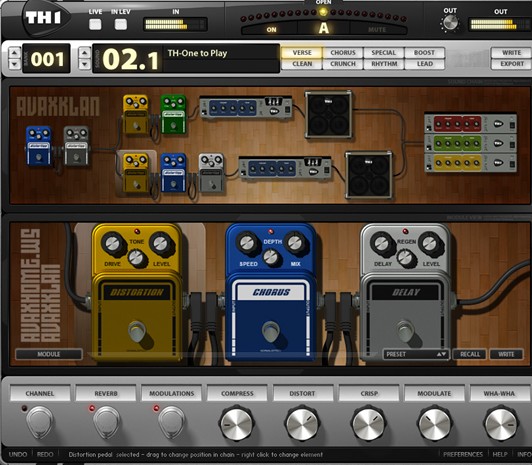The height and width of the screenshot is (465, 532).
Task: Adjust Distortion pedal LEVEL knob
Action: point(160,244)
